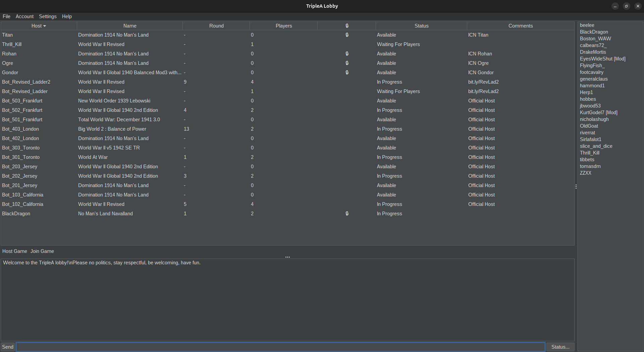Select player Boston_WAW in the user list

[x=595, y=39]
